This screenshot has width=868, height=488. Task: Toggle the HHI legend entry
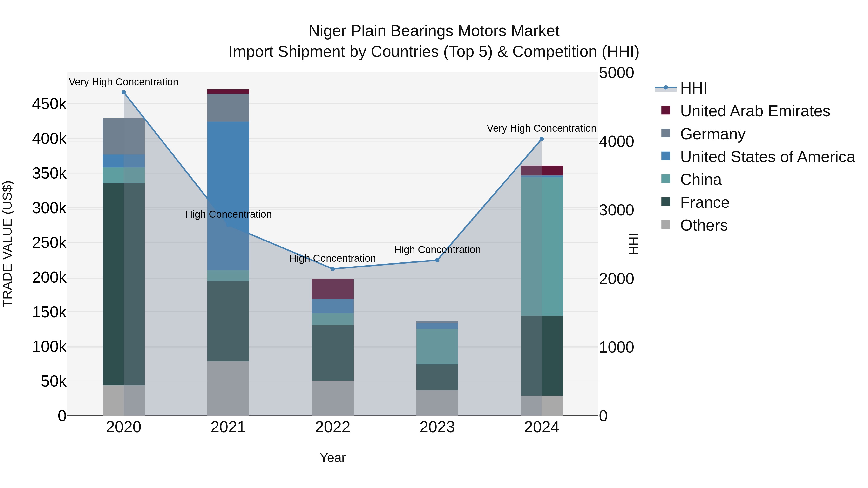681,88
